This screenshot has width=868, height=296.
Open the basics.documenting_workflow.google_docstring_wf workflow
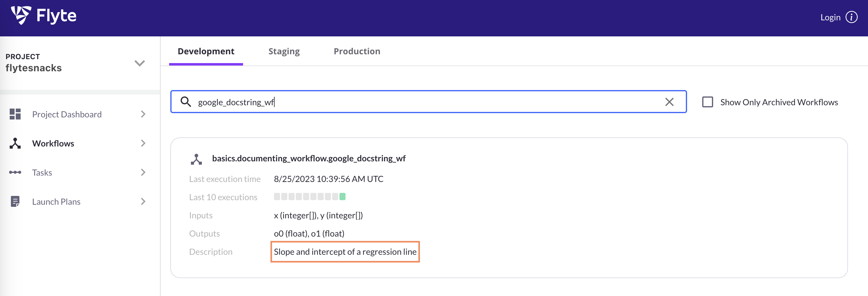(x=309, y=158)
